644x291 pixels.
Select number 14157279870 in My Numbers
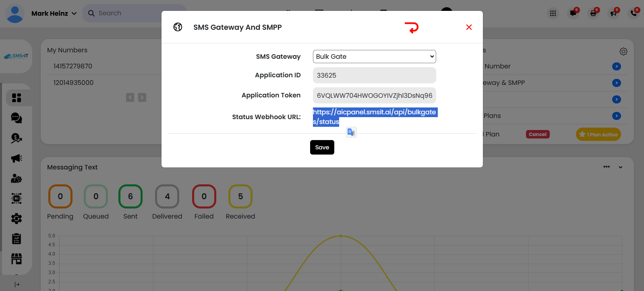73,66
